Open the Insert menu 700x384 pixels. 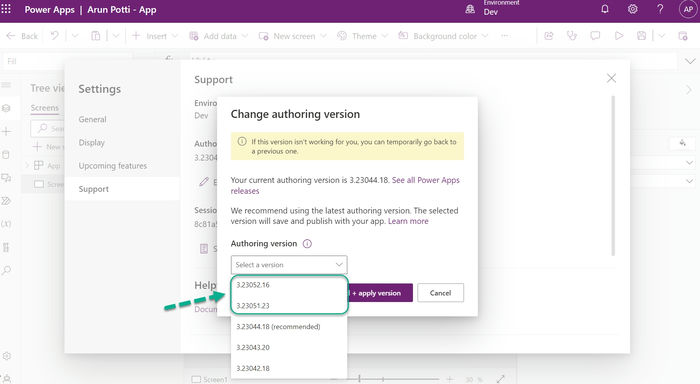154,36
